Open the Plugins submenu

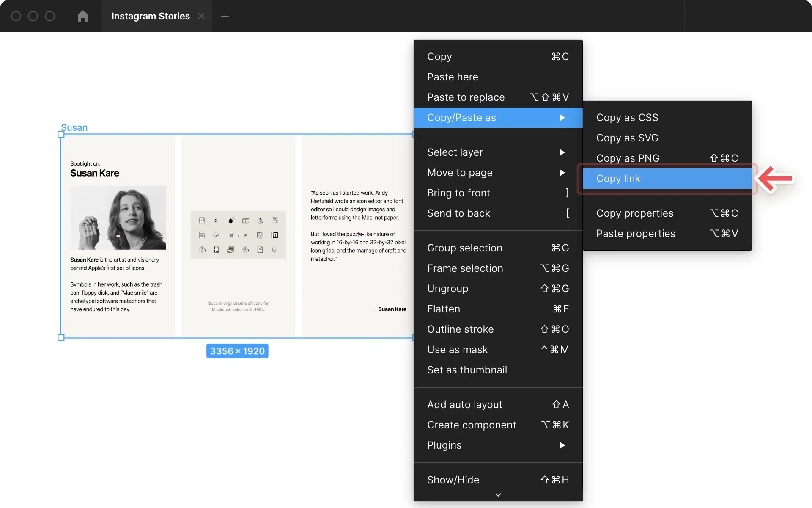pyautogui.click(x=444, y=445)
